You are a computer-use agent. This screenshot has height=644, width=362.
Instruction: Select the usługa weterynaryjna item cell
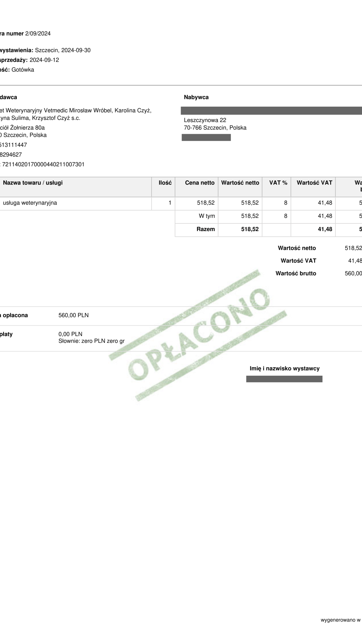[x=30, y=203]
